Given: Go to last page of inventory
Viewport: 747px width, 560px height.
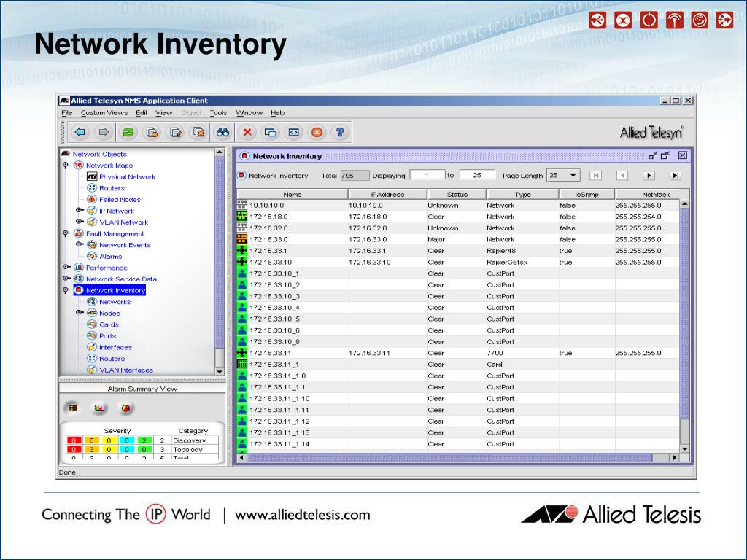Looking at the screenshot, I should (x=676, y=175).
